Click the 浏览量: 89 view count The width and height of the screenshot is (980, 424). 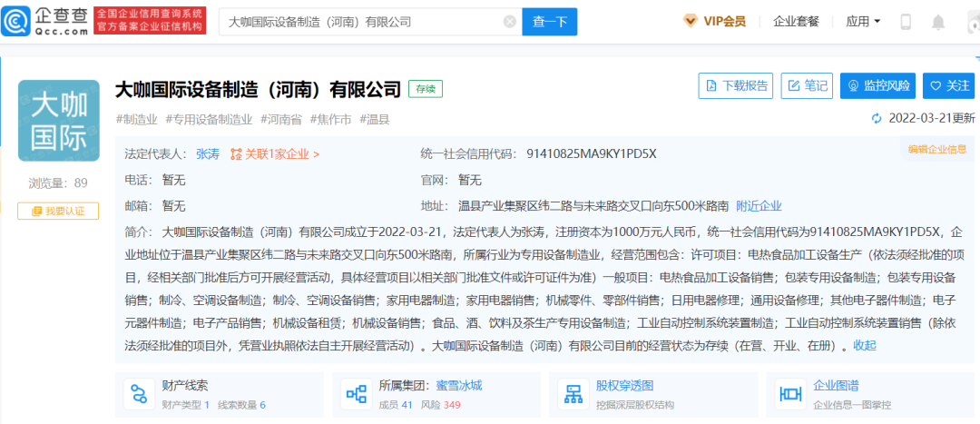[x=58, y=183]
